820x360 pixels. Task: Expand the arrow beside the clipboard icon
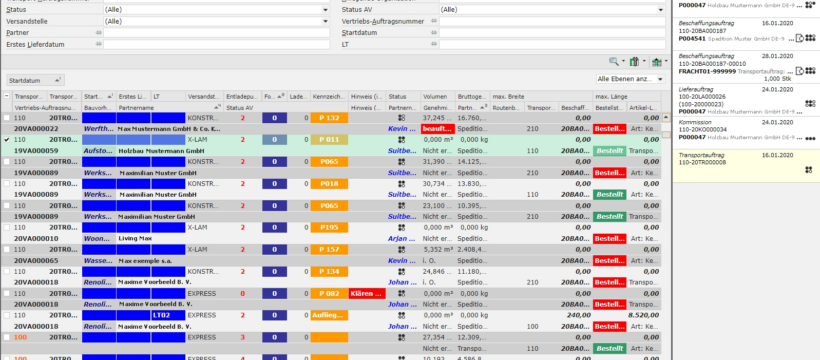tap(644, 62)
